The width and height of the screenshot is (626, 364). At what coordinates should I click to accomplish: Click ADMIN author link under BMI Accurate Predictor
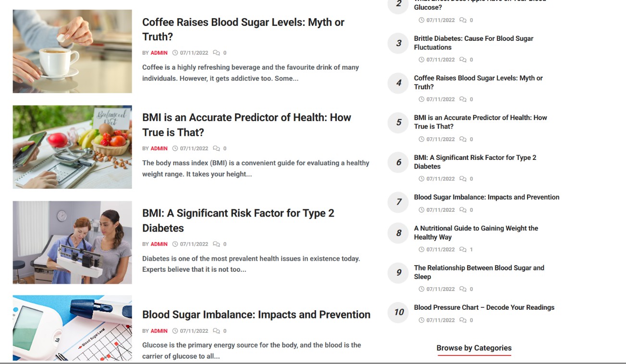coord(159,148)
